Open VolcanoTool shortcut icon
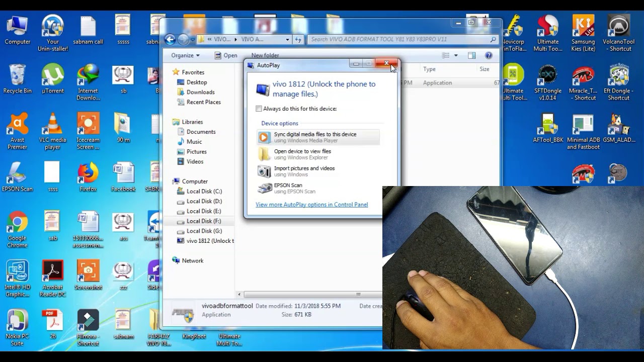 click(x=618, y=33)
